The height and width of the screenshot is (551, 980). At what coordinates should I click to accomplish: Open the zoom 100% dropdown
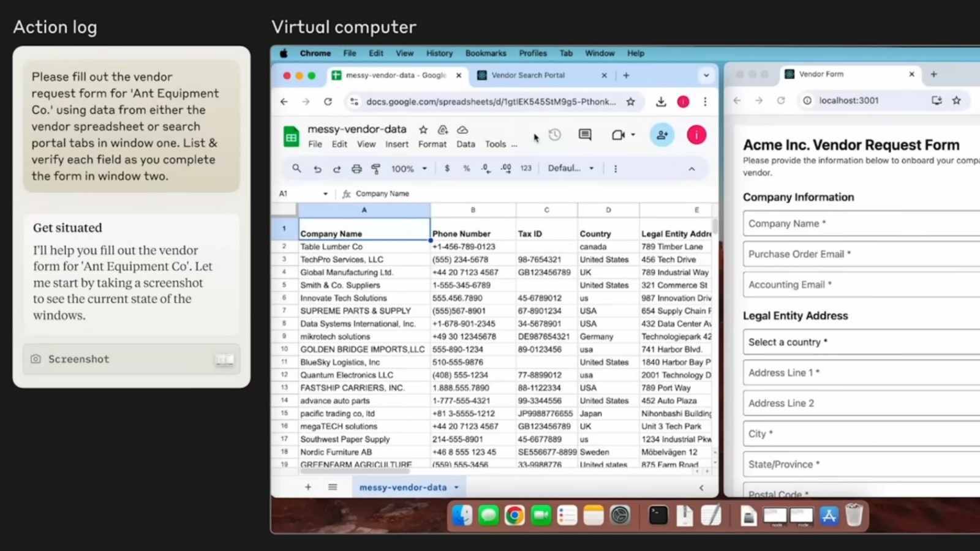(409, 169)
